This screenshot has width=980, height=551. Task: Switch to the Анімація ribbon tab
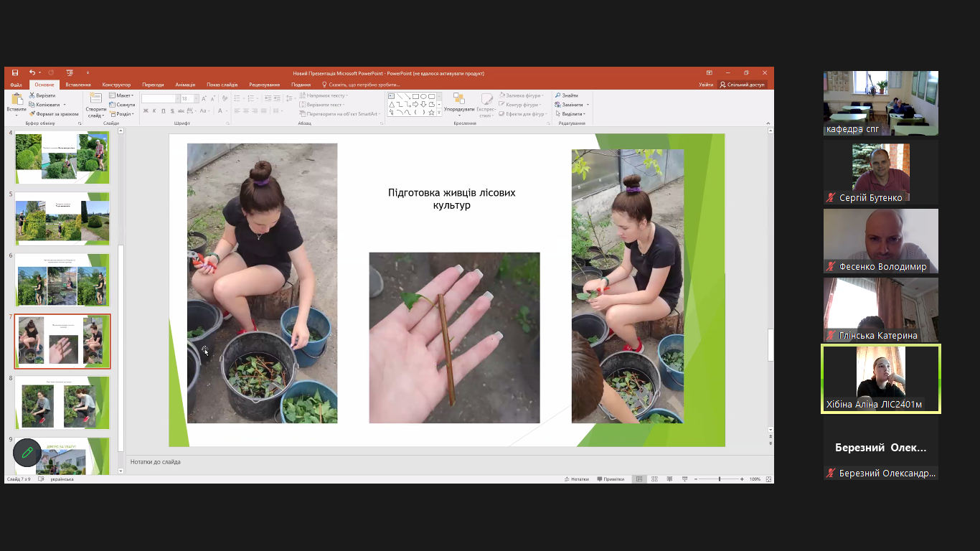[x=185, y=85]
